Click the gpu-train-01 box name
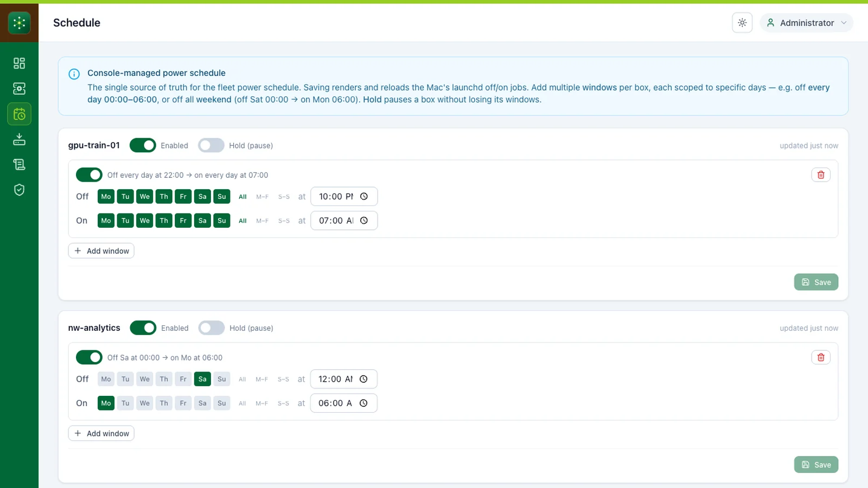 point(94,145)
